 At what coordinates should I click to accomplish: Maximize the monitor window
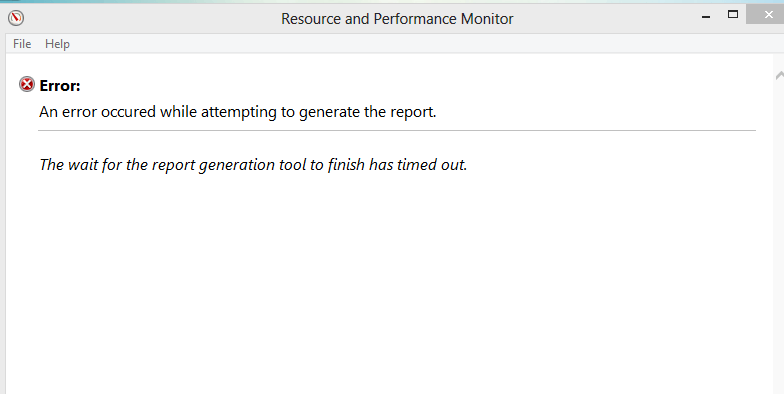pyautogui.click(x=732, y=14)
